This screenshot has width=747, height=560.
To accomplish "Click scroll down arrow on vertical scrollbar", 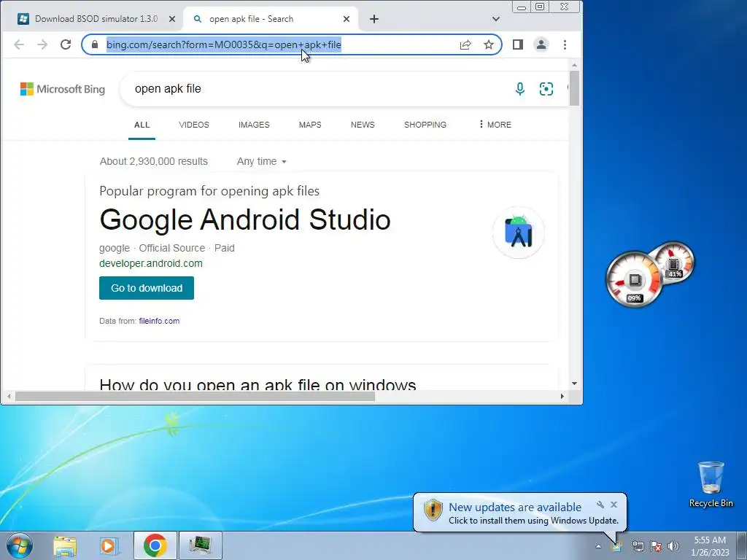I will 574,384.
